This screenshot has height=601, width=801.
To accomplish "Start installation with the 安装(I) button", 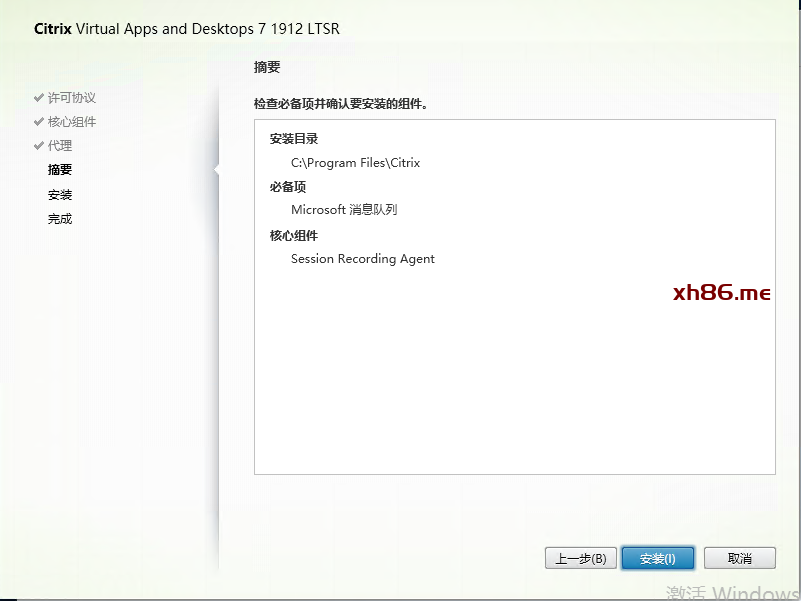I will pos(658,558).
